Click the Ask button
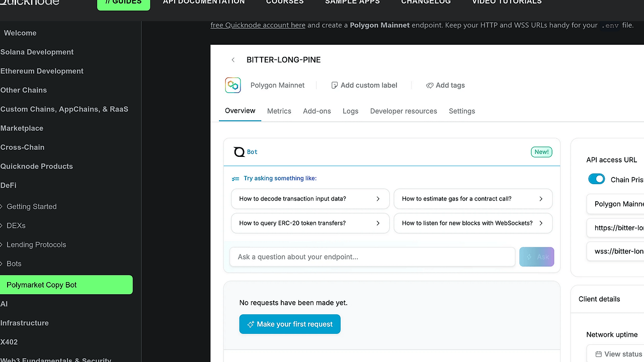This screenshot has width=644, height=362. (x=537, y=257)
